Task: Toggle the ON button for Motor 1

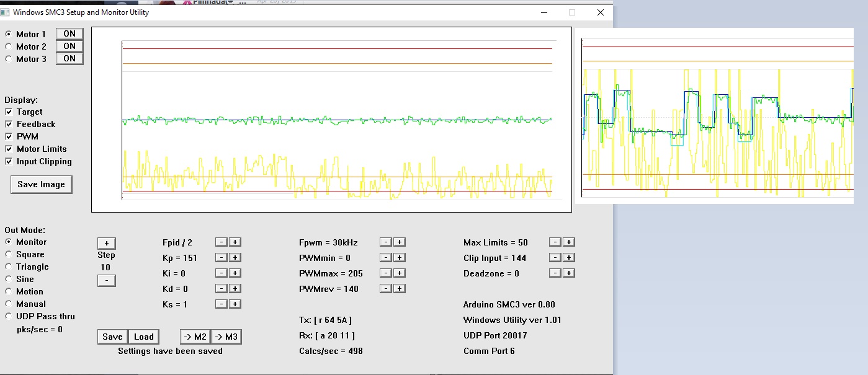Action: click(x=69, y=34)
